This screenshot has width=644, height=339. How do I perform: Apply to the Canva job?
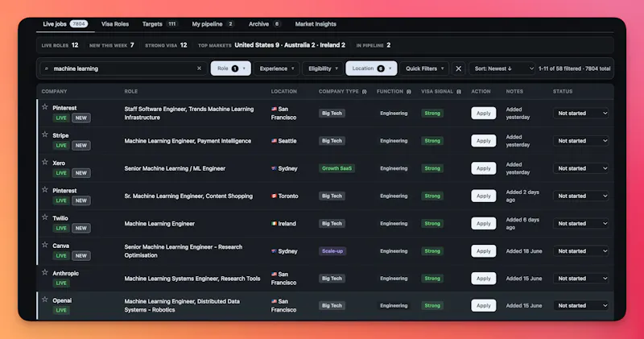click(x=484, y=251)
